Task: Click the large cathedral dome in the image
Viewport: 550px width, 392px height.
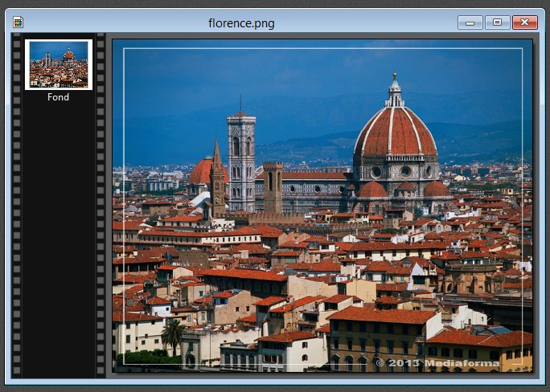Action: tap(395, 133)
